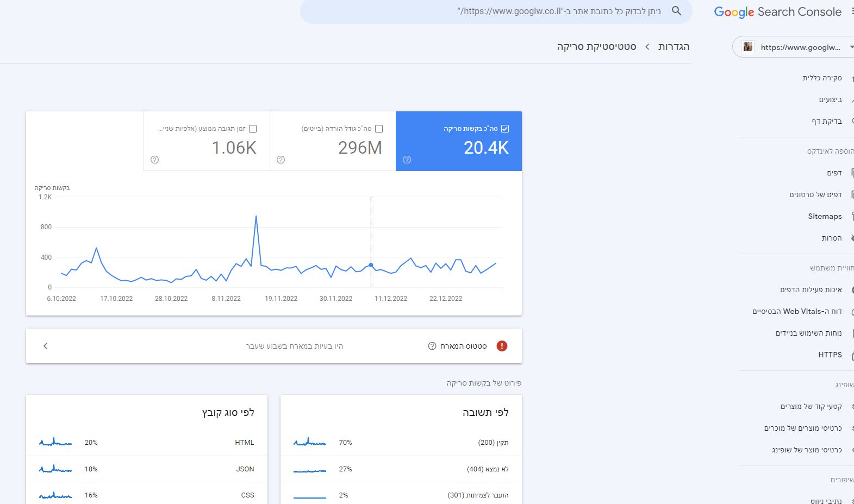Open the HTML file type row

click(147, 443)
